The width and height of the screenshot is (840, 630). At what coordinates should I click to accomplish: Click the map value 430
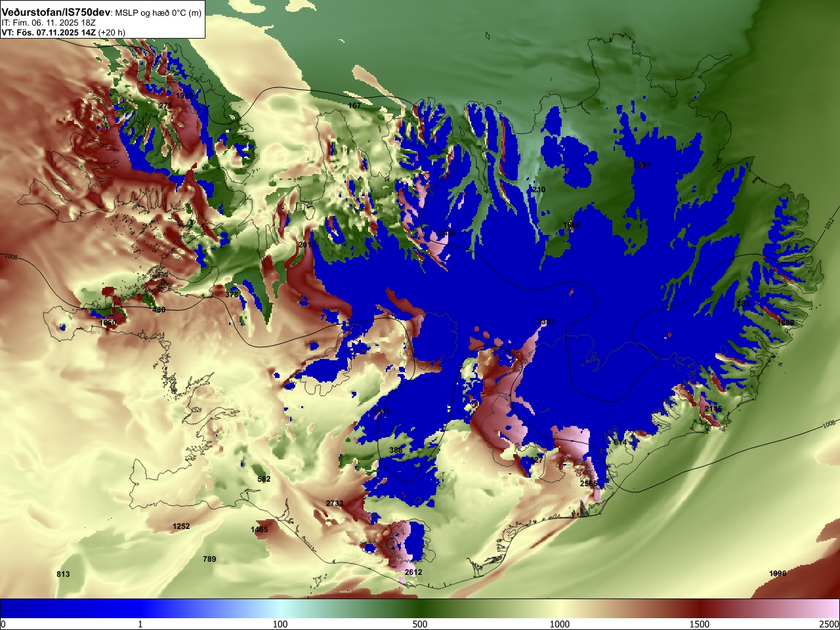(159, 310)
